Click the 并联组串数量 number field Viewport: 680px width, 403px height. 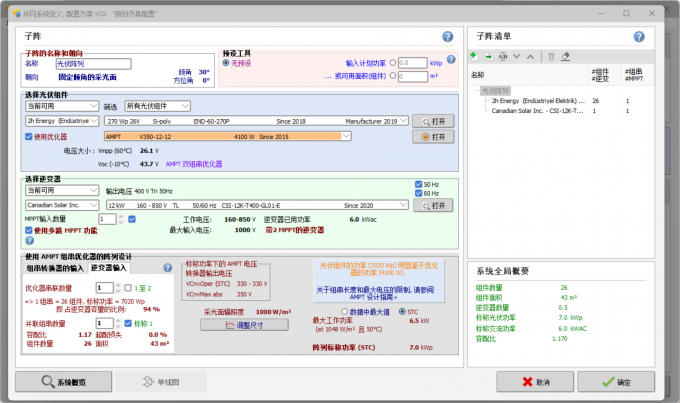pos(105,323)
